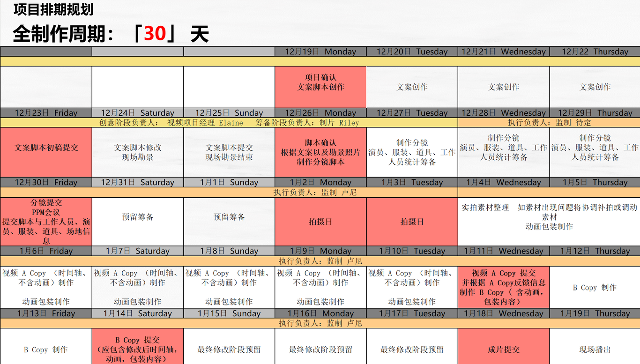640x364 pixels.
Task: Select the red 成片提交 cell
Action: coord(504,347)
